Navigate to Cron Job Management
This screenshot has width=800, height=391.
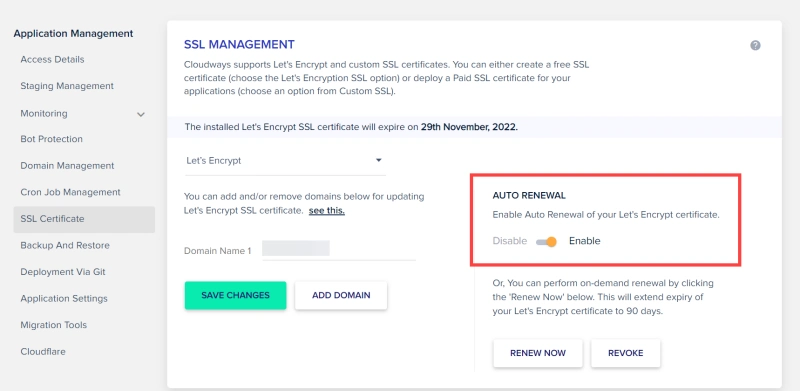coord(70,192)
